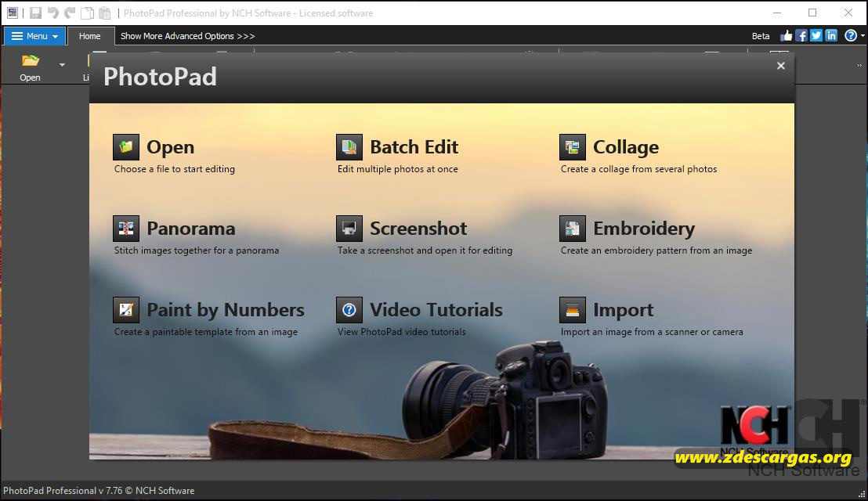Click 'Edit multiple photos at once' text
The image size is (868, 501).
tap(397, 169)
